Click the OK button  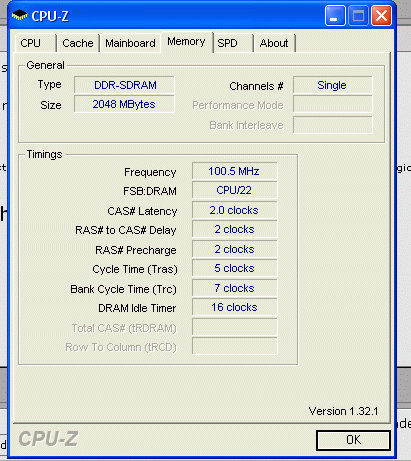tap(353, 440)
